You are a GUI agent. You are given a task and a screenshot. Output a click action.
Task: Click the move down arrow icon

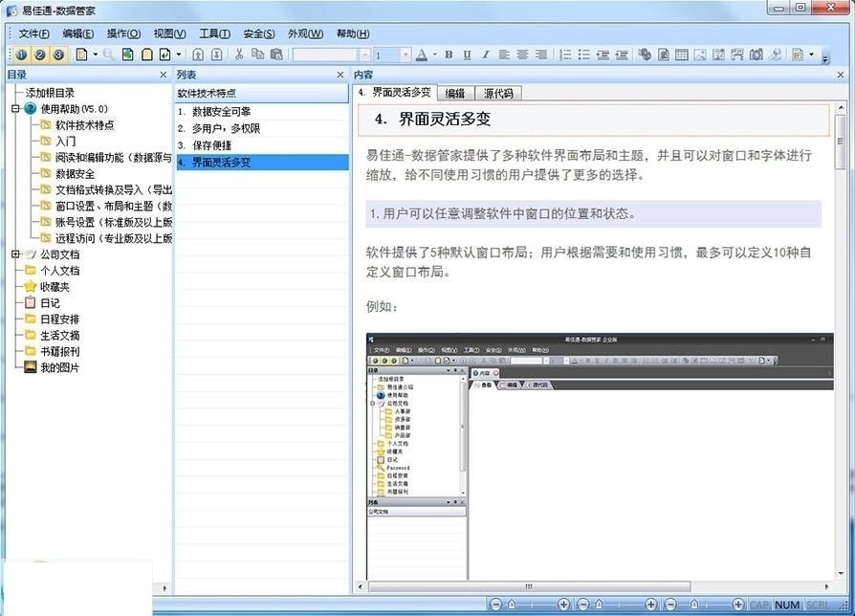pos(216,55)
